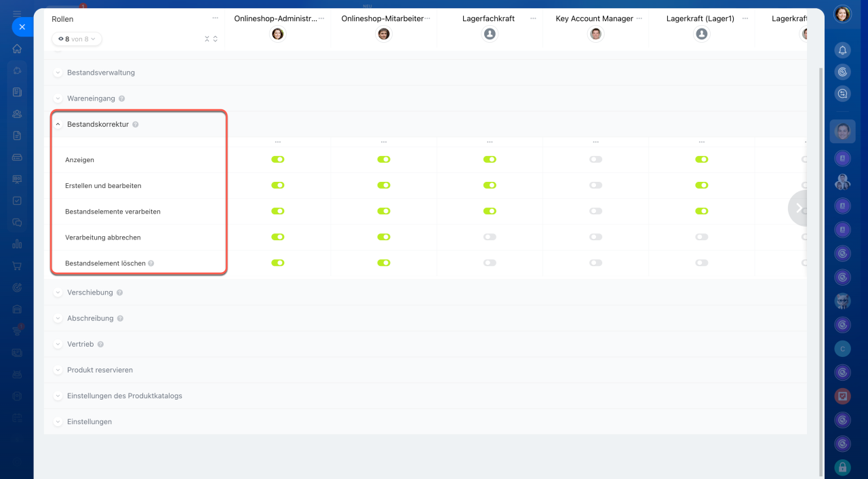Screen dimensions: 868x479
Task: Open the people group icon in left sidebar
Action: pos(17,114)
